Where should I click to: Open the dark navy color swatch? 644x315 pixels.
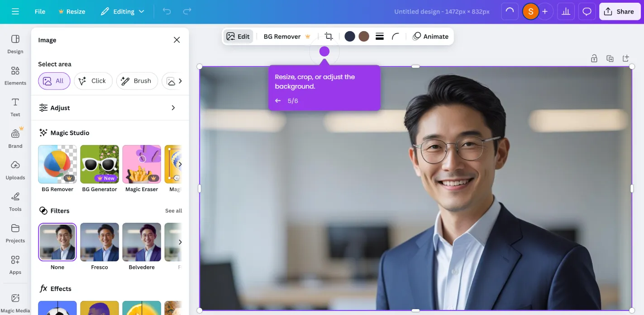coord(350,37)
